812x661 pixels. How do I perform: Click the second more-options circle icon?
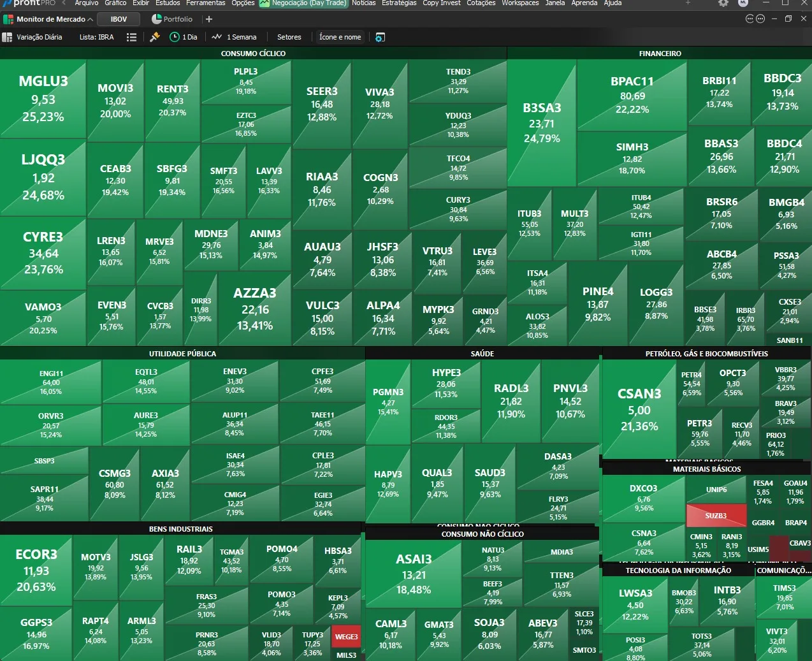760,18
